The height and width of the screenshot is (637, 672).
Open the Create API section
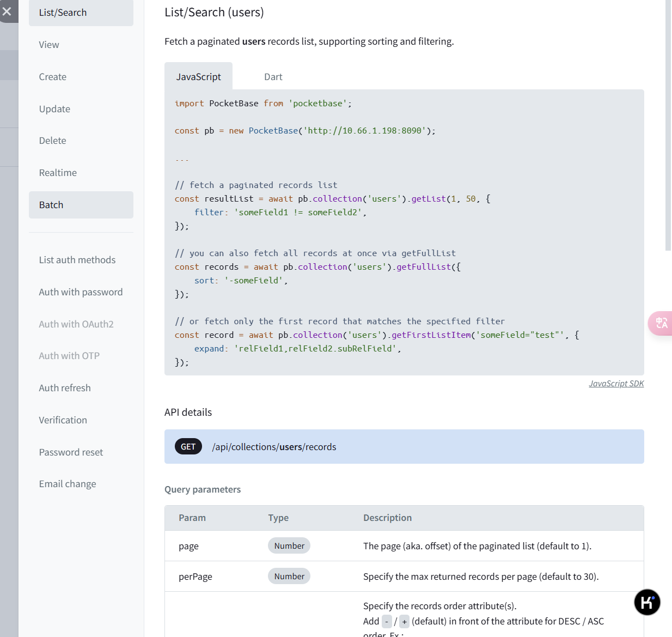pos(53,77)
